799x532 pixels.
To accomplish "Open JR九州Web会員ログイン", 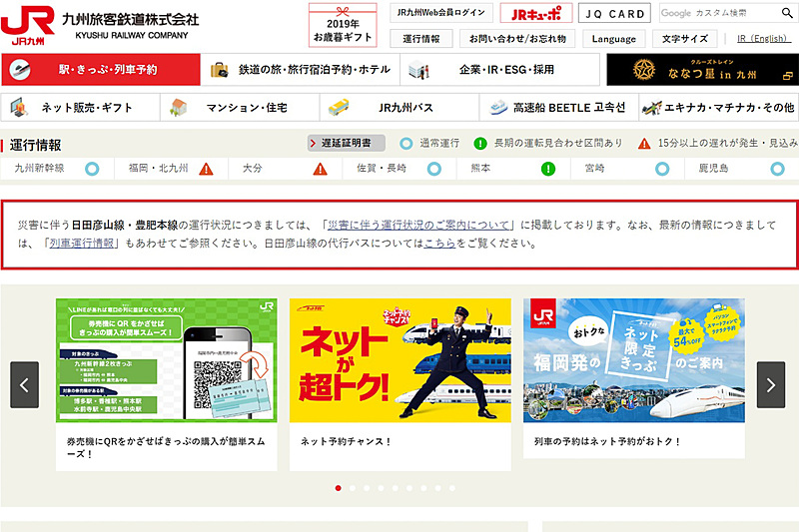I will click(x=441, y=13).
